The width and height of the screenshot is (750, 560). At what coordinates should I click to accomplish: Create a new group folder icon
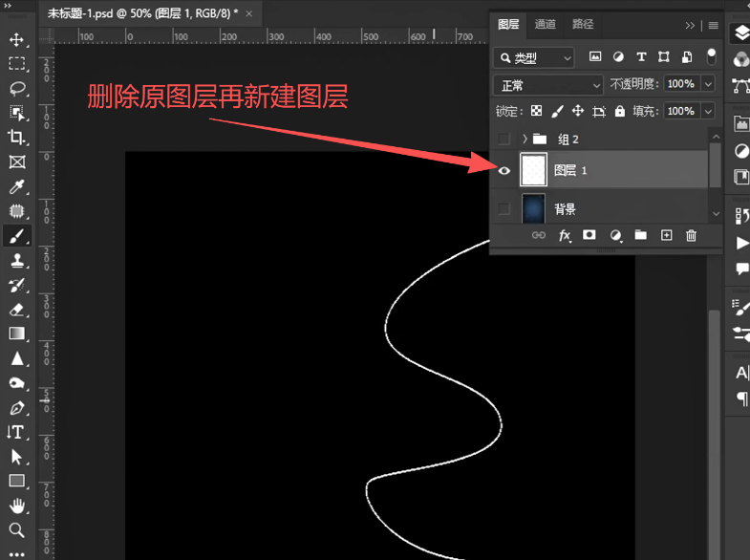click(641, 235)
